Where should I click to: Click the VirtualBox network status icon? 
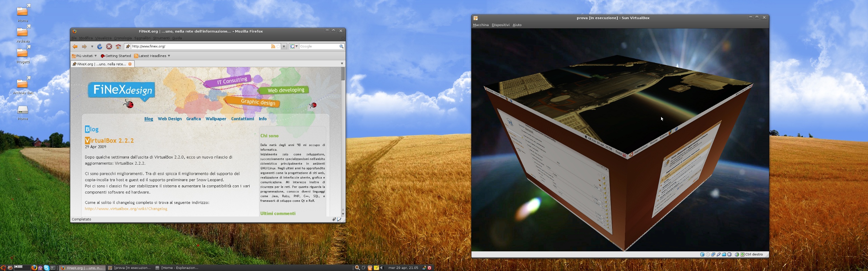(713, 254)
